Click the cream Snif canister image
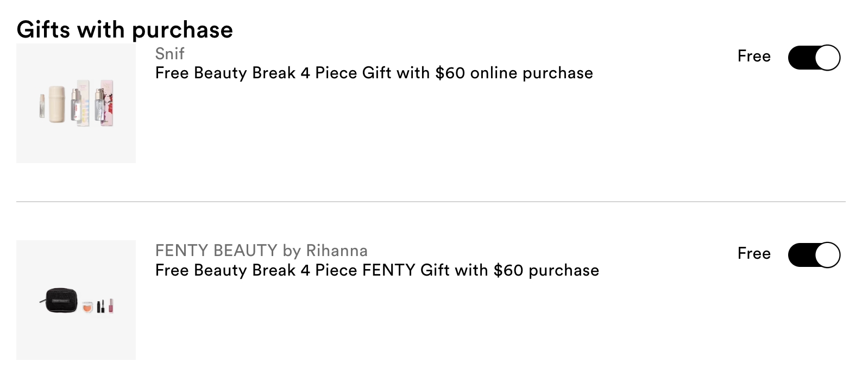This screenshot has width=868, height=374. tap(57, 104)
